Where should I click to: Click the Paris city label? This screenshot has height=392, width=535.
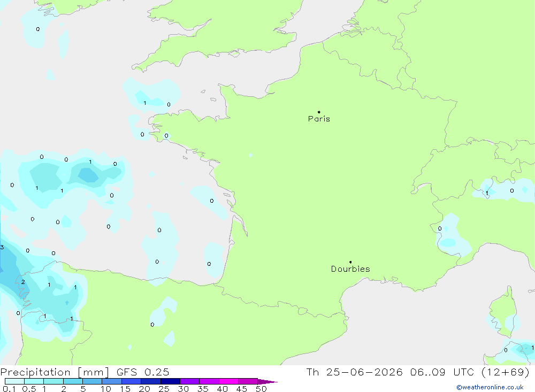tap(319, 119)
